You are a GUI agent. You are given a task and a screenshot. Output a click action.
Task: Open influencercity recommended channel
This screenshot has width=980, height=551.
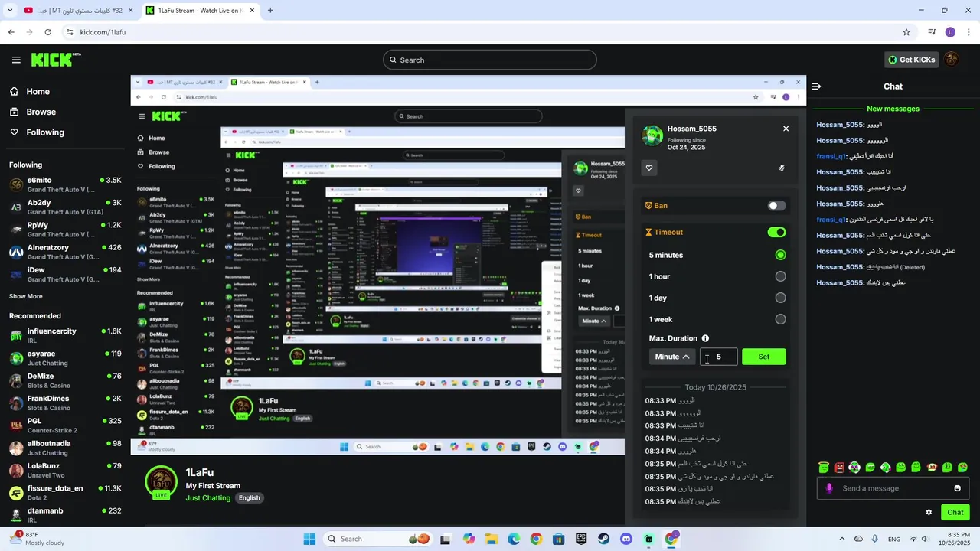click(65, 335)
